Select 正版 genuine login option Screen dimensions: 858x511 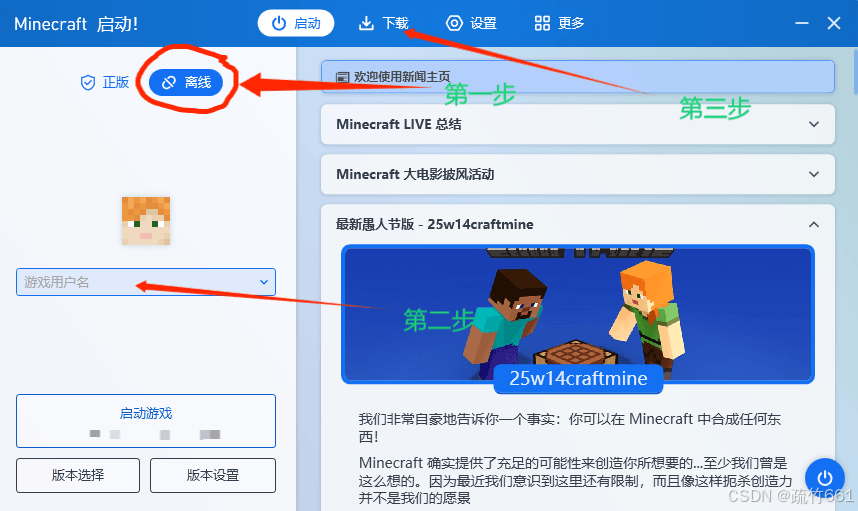click(x=105, y=82)
